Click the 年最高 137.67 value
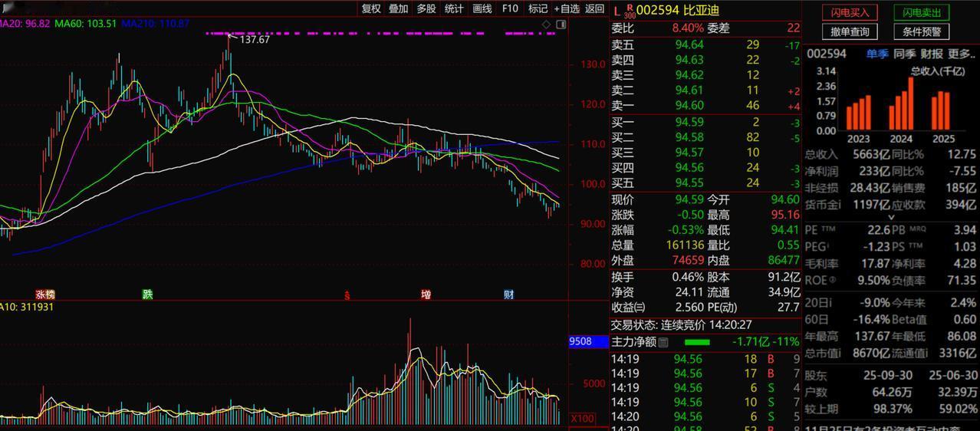Screen dimensions: 980x431 click(x=871, y=336)
